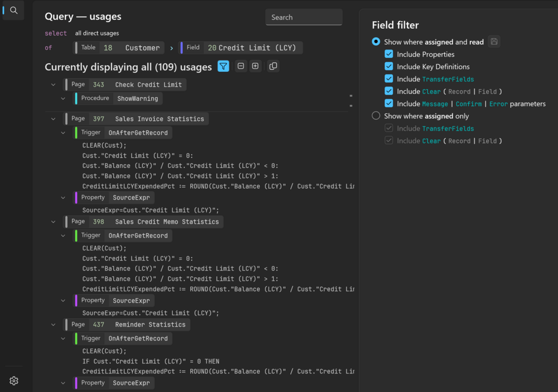Image resolution: width=558 pixels, height=392 pixels.
Task: Uncheck Include Properties checkbox
Action: (x=388, y=54)
